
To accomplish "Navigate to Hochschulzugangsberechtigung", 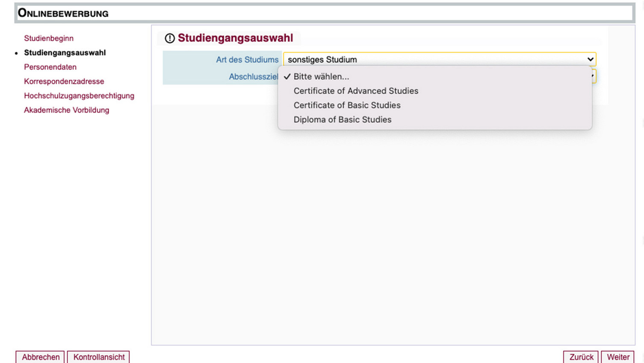I will click(79, 96).
